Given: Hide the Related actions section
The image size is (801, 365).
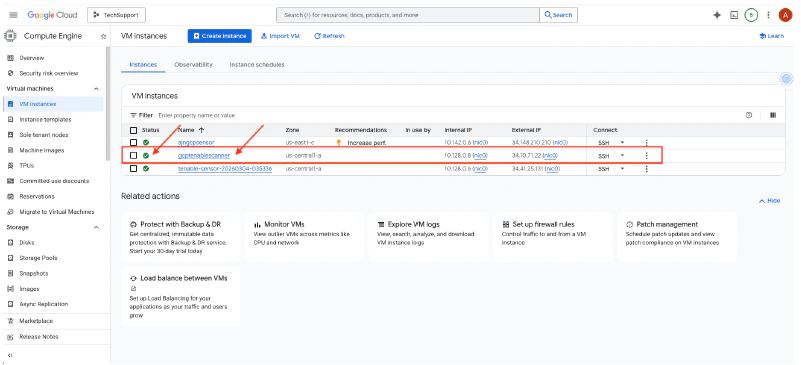Looking at the screenshot, I should pos(770,201).
